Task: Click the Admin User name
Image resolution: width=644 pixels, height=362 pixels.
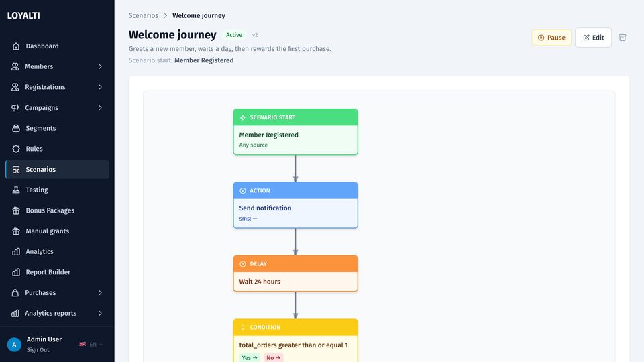Action: click(44, 339)
